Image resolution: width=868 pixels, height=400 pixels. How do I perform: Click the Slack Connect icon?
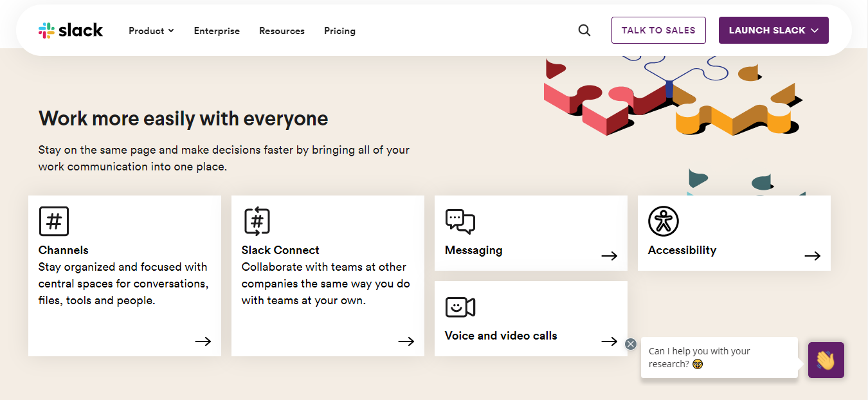[257, 221]
